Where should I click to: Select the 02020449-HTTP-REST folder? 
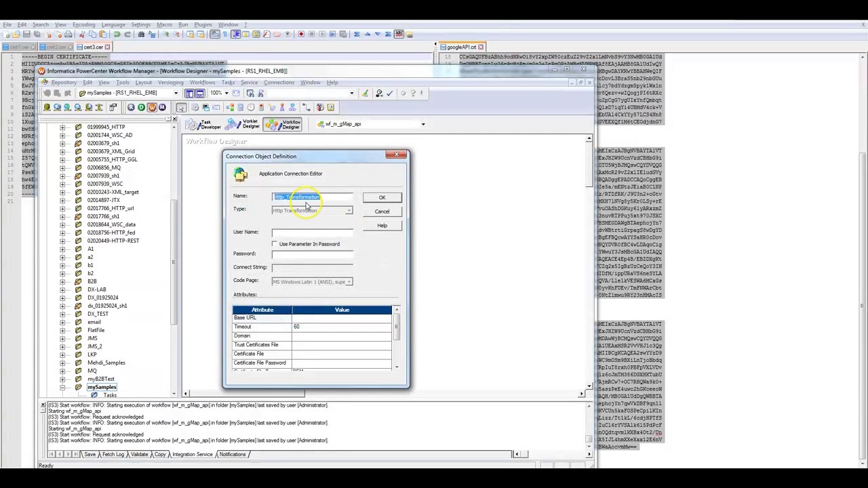[113, 241]
